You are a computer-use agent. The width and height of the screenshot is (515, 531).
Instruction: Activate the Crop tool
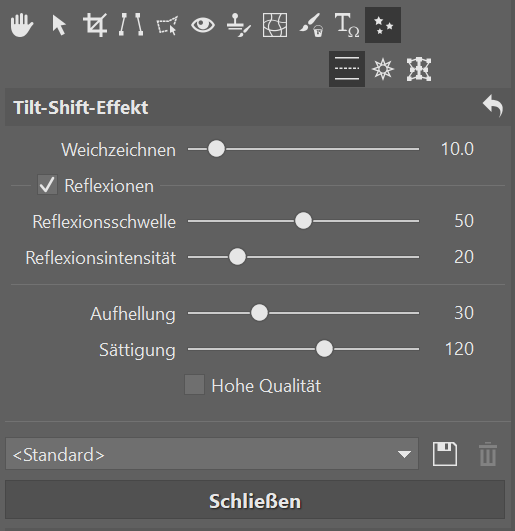pyautogui.click(x=95, y=25)
